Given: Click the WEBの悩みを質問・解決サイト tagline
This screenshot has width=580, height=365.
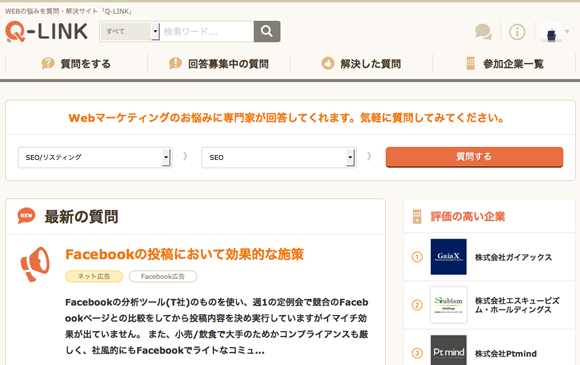Looking at the screenshot, I should [69, 11].
